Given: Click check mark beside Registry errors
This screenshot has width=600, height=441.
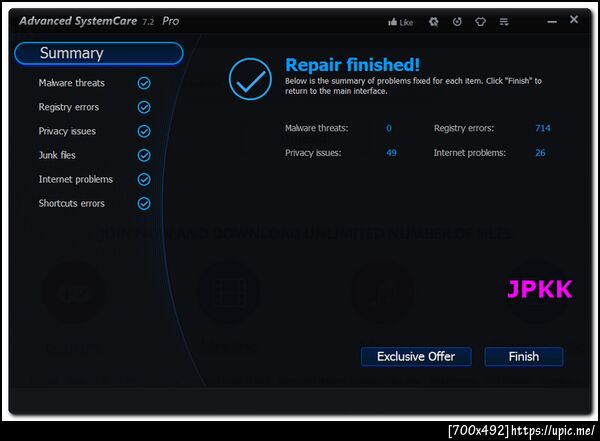Looking at the screenshot, I should 144,107.
